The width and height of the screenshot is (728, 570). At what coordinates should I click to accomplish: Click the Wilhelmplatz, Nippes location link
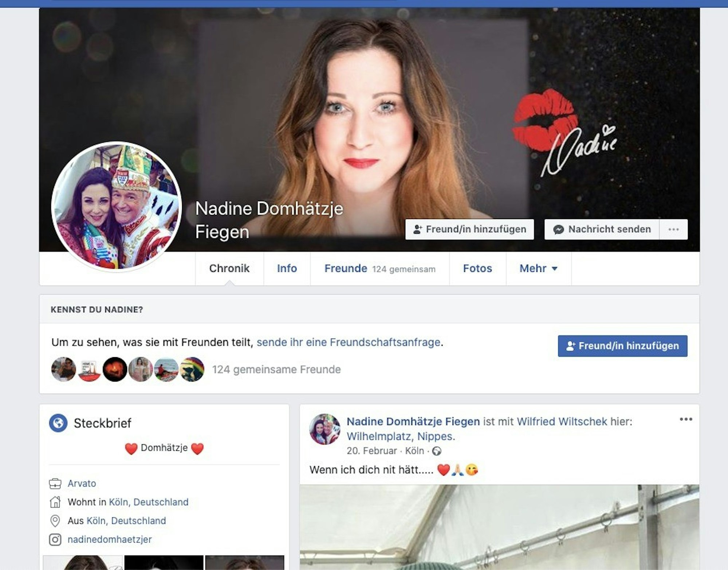coord(400,436)
